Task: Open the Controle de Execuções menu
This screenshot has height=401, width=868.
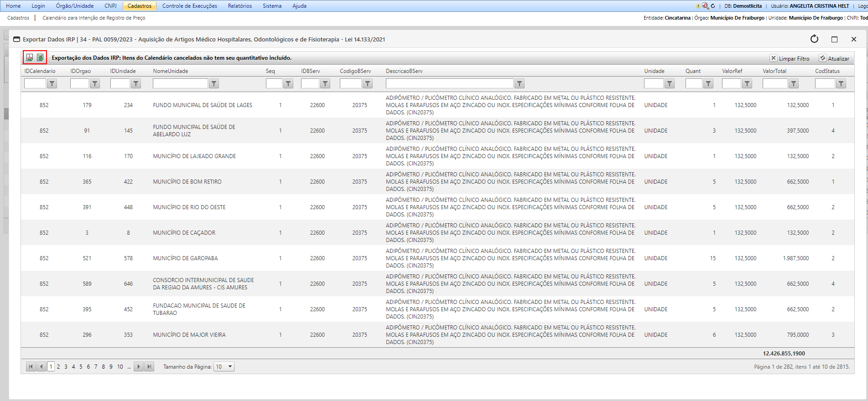Action: (189, 6)
